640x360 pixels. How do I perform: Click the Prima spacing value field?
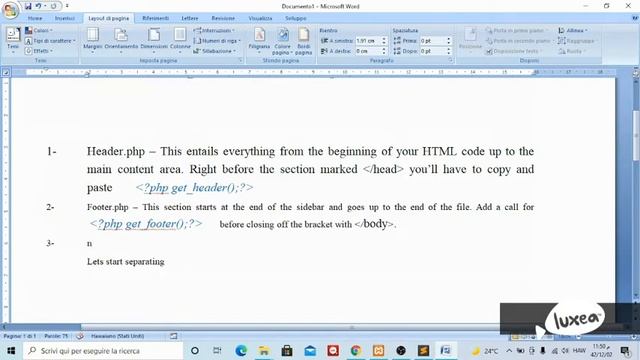pyautogui.click(x=433, y=41)
